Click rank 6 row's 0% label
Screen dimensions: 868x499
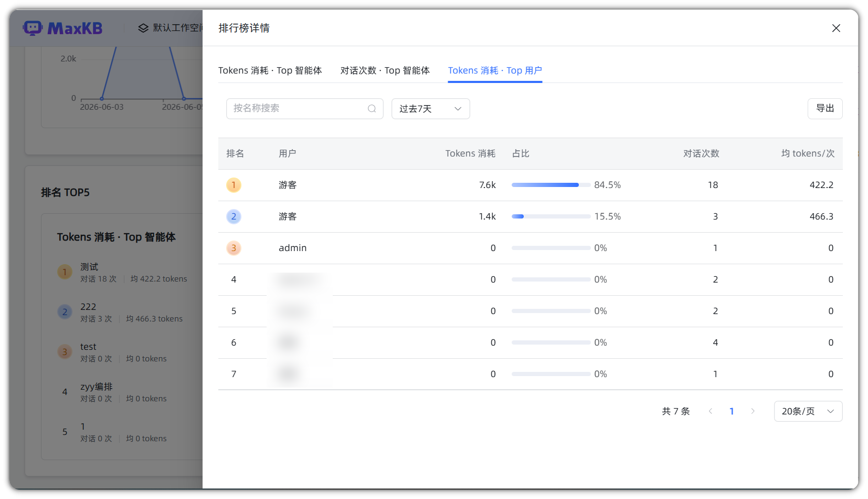click(600, 342)
